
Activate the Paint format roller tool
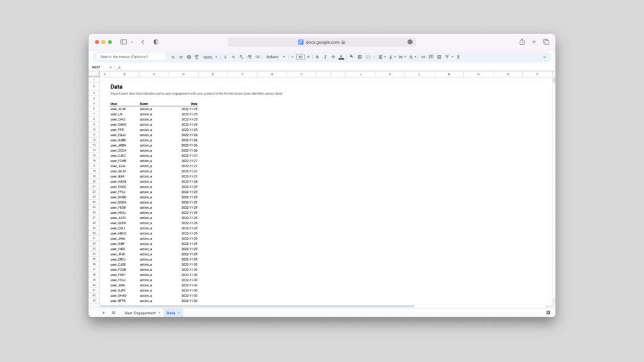(197, 57)
